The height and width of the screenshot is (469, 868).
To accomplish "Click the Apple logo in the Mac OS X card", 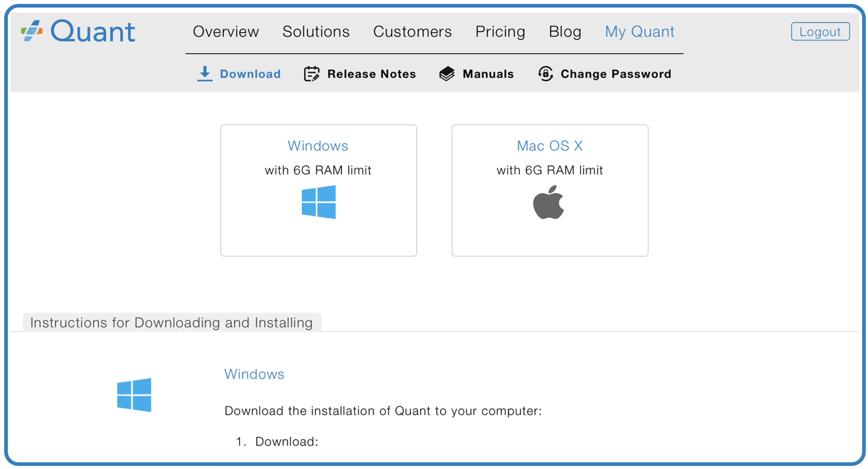I will coord(549,202).
